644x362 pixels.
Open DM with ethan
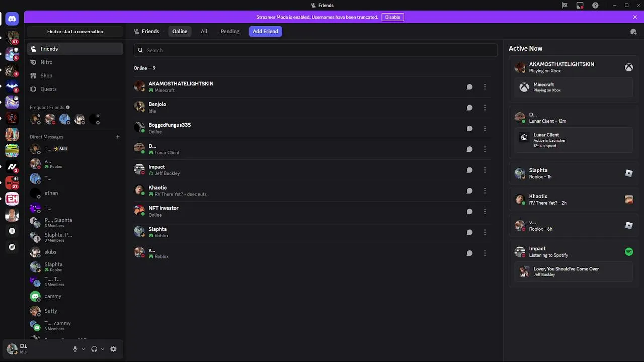[x=75, y=193]
